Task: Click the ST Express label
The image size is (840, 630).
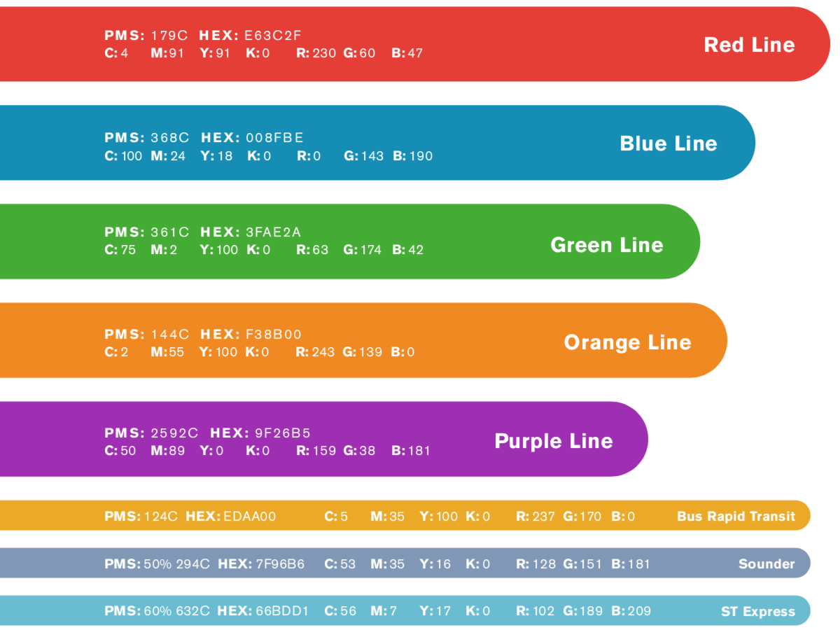Action: [758, 612]
